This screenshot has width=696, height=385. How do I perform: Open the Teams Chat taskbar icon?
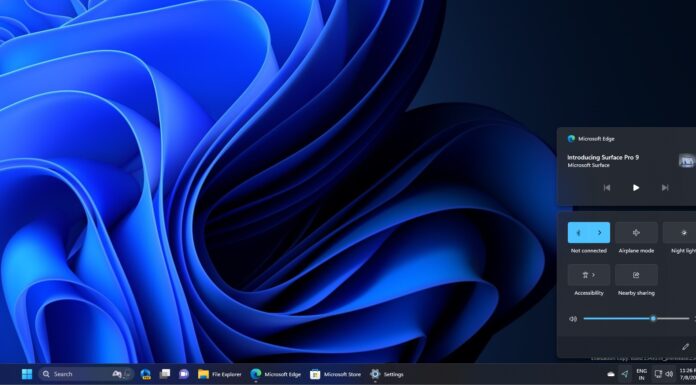(x=184, y=374)
